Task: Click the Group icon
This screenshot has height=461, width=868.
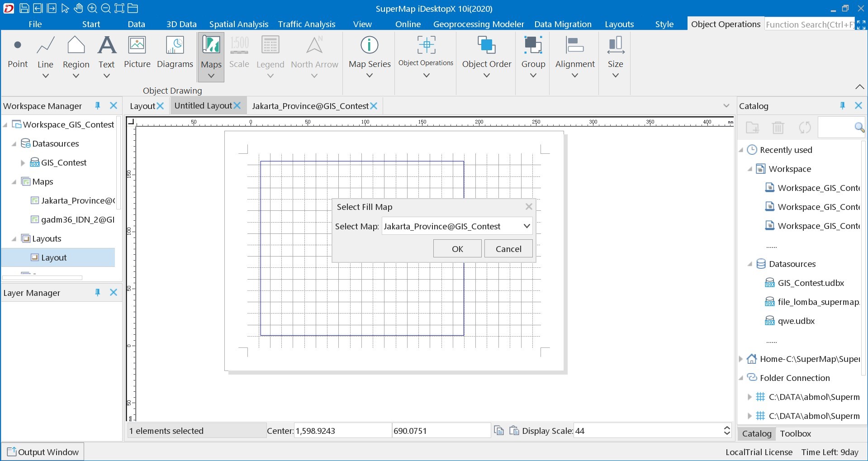Action: 533,45
